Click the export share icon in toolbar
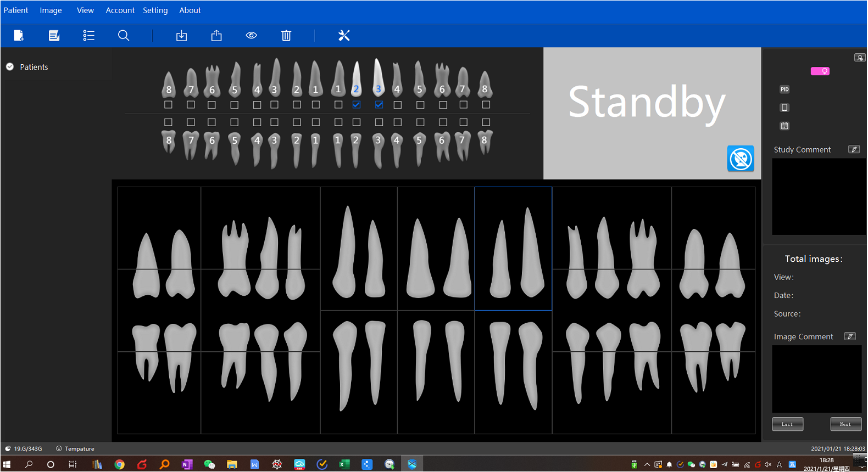 [x=216, y=36]
